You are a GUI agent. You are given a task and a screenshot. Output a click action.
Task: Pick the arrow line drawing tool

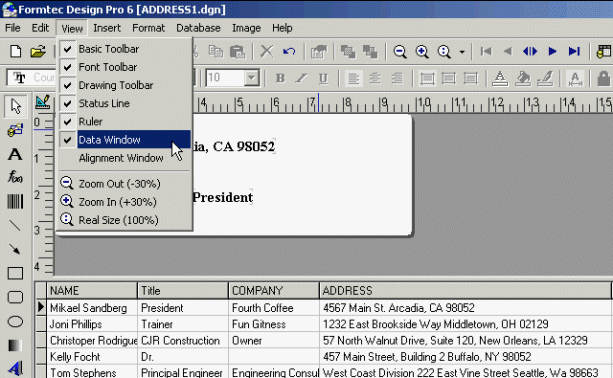pos(15,249)
